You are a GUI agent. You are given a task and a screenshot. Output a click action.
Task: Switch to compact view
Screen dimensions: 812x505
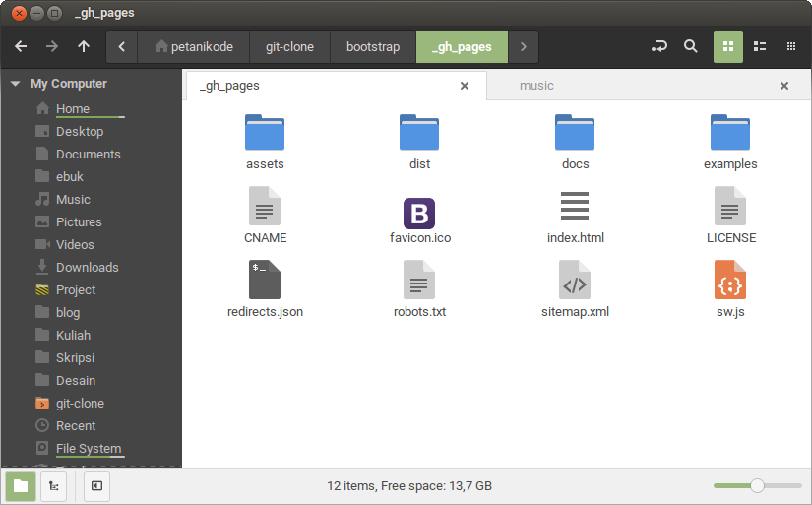[790, 46]
